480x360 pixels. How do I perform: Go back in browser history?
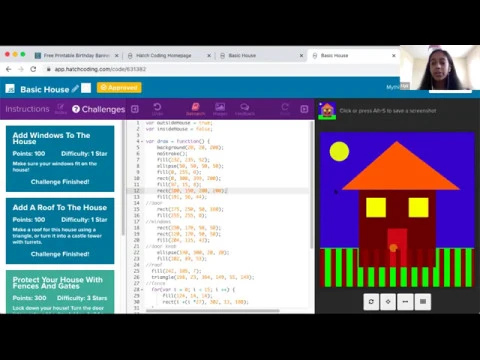tap(9, 69)
